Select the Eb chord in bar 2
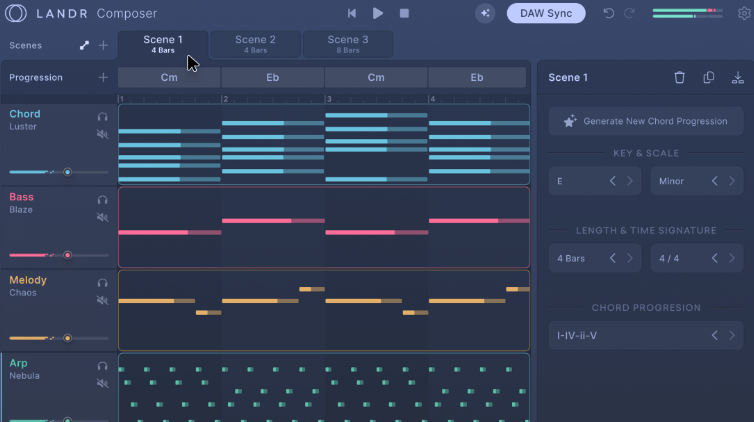Screen dimensions: 754x422 (273, 77)
